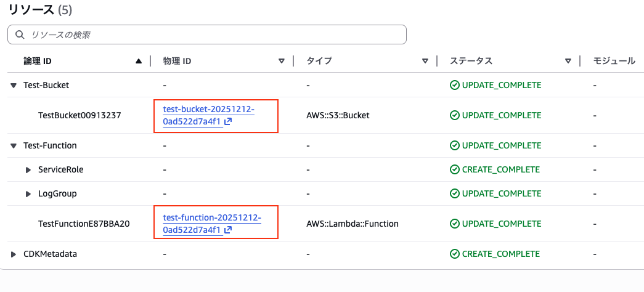Focus the リソースの検索 search field
This screenshot has height=292, width=644.
click(x=210, y=34)
